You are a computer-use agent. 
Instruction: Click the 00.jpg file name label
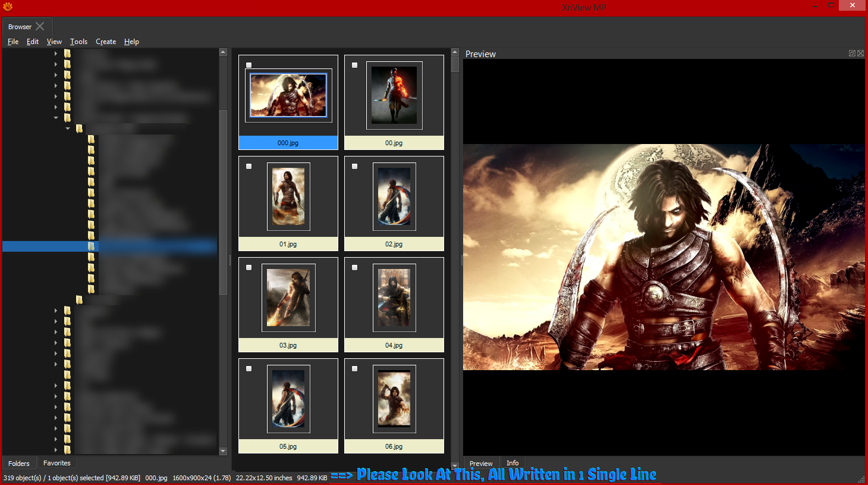coord(394,143)
